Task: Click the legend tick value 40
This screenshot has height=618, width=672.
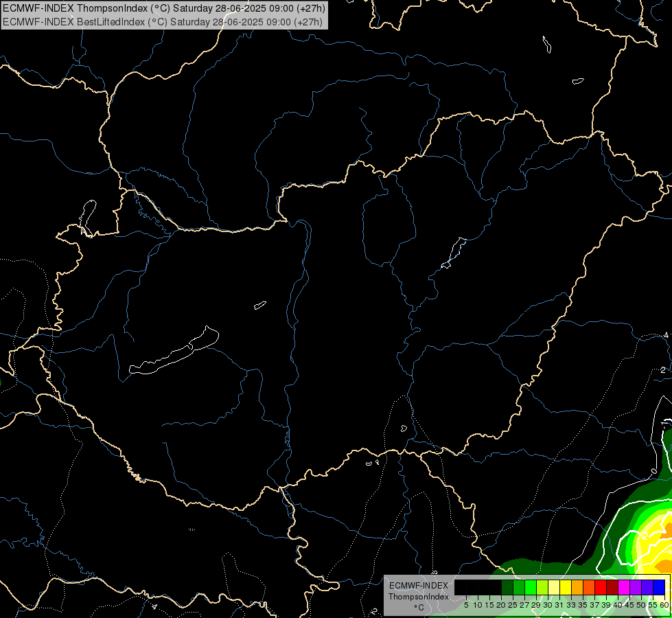Action: 617,605
